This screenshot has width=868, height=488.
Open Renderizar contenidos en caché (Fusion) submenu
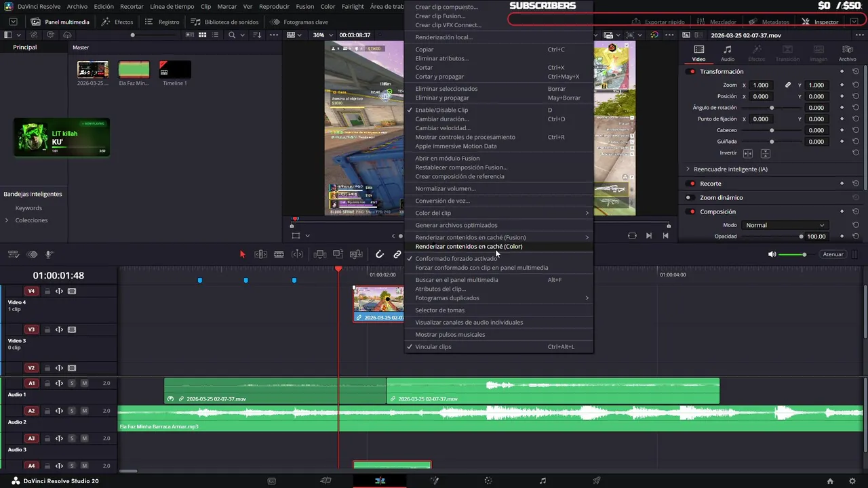click(x=499, y=237)
